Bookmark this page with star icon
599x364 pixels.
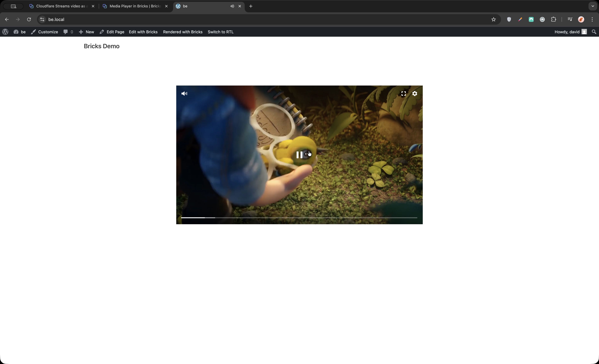pos(493,19)
